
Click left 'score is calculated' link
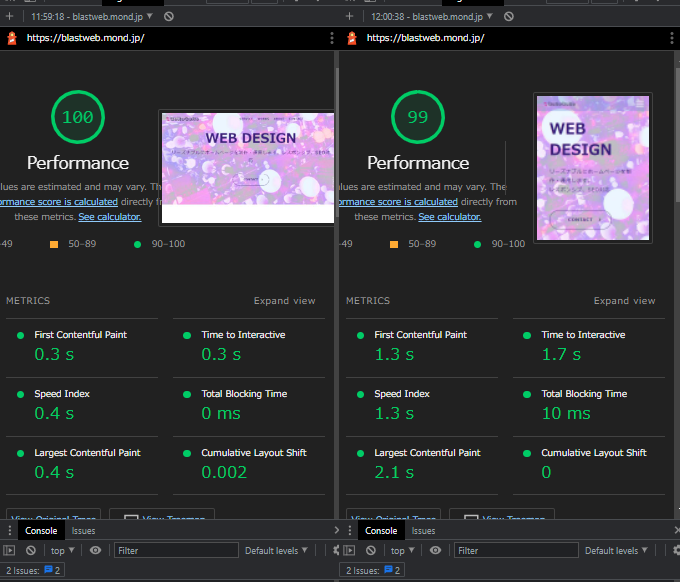(59, 202)
